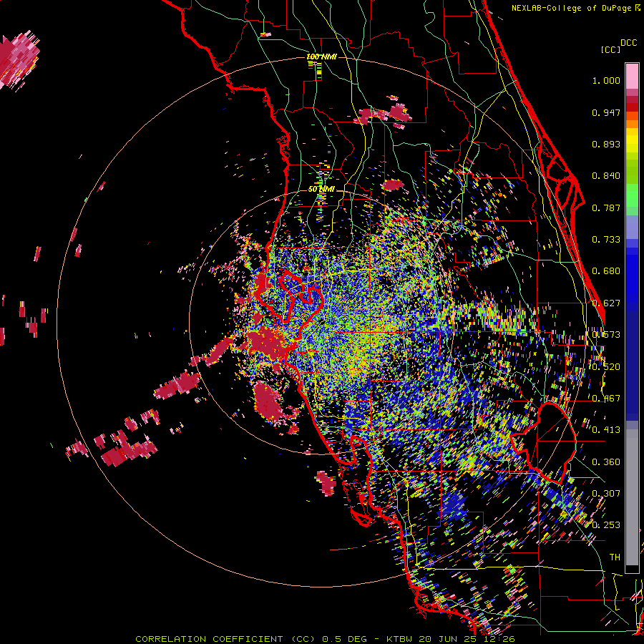Image resolution: width=644 pixels, height=644 pixels.
Task: Select the 0.680 scale value
Action: tap(606, 271)
